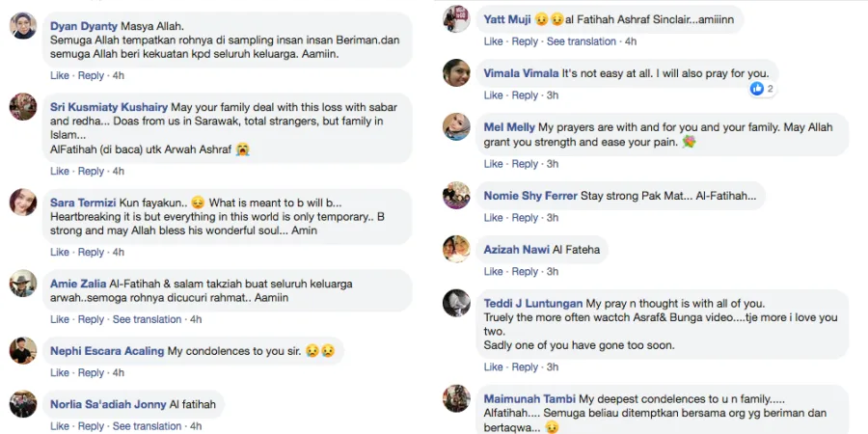Reply to Sara Termizi's comment
This screenshot has height=434, width=868.
pos(91,252)
